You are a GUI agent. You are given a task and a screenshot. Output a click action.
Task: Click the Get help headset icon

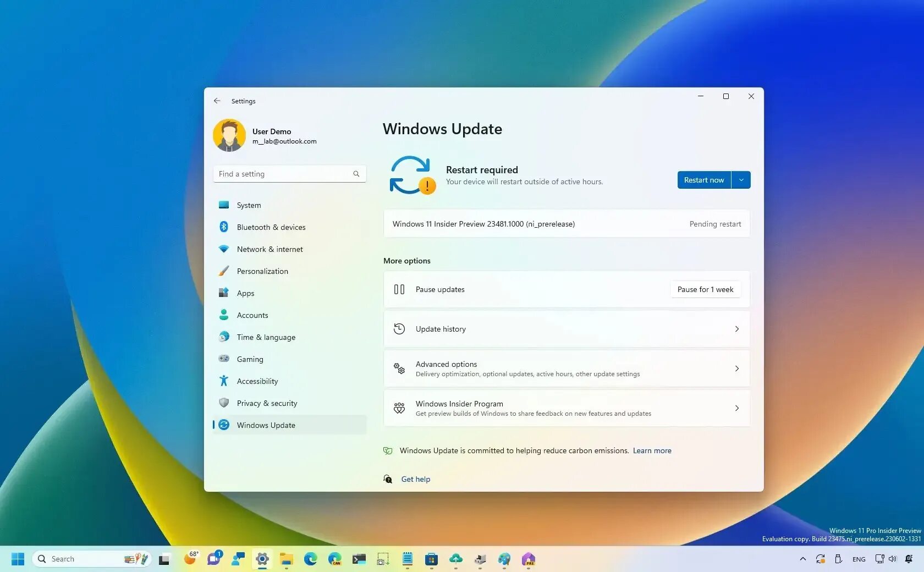tap(388, 479)
